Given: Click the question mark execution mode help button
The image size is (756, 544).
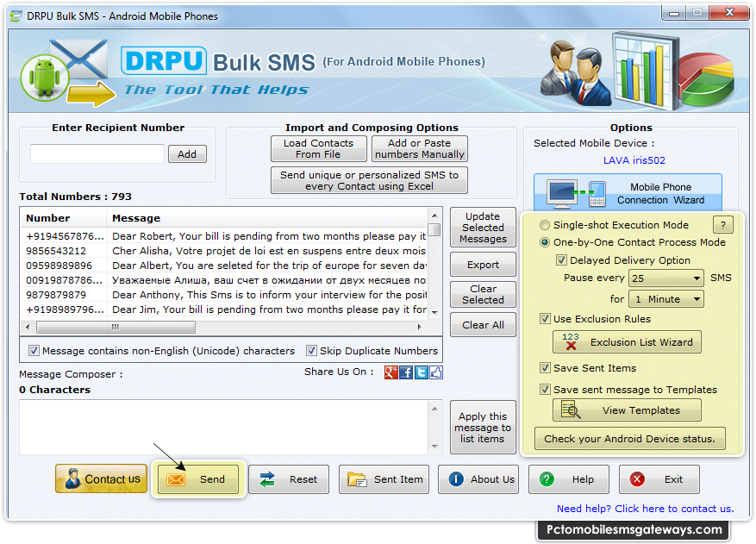Looking at the screenshot, I should 722,224.
